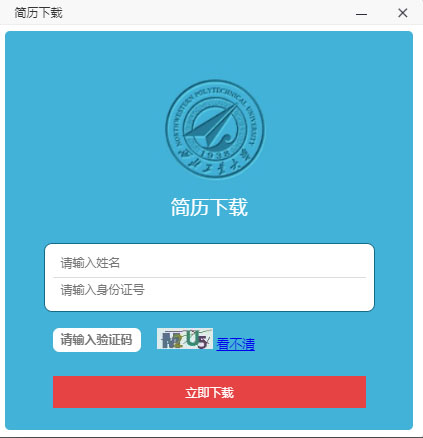
Task: Close the 简历下载 window
Action: click(x=403, y=13)
